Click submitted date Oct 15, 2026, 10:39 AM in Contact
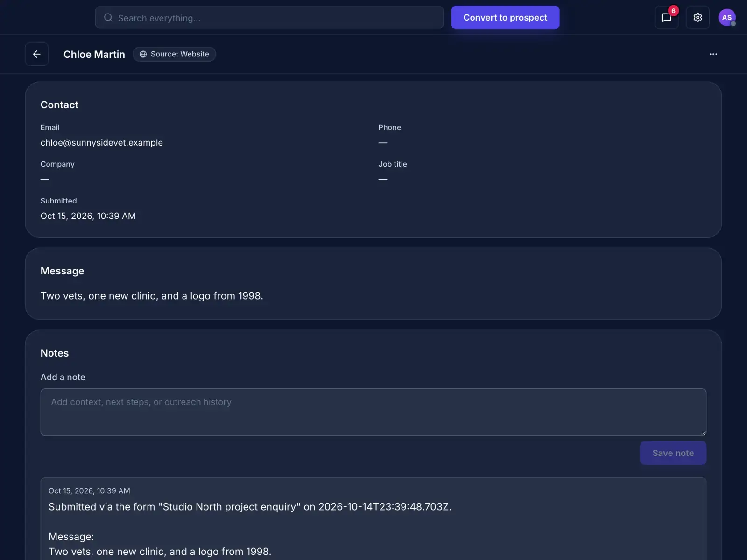Viewport: 747px width, 560px height. click(88, 216)
